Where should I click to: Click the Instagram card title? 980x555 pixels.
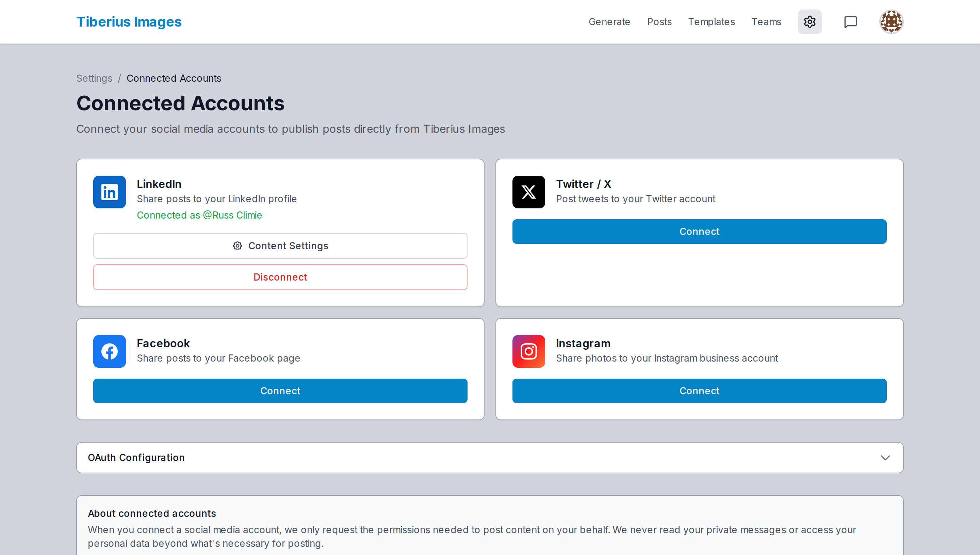pyautogui.click(x=583, y=344)
